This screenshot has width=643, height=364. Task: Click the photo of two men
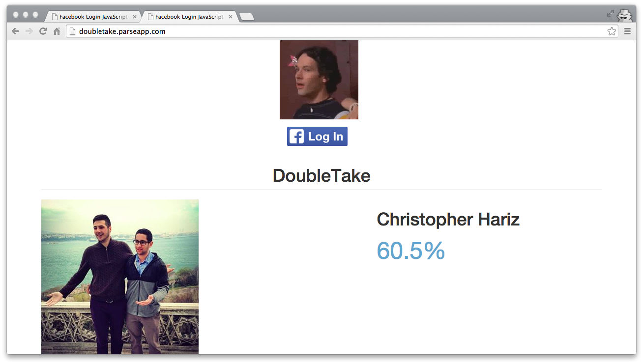120,277
